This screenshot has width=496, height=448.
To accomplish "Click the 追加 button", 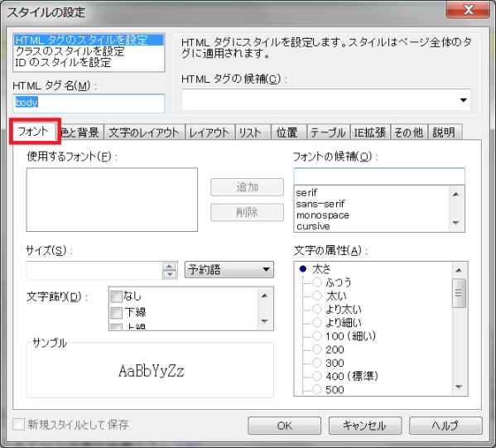I will [247, 187].
